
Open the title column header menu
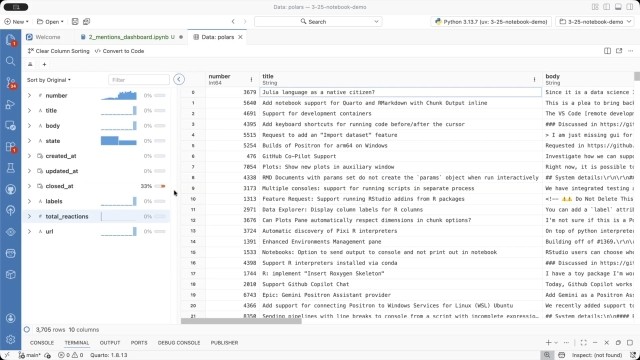(x=534, y=80)
